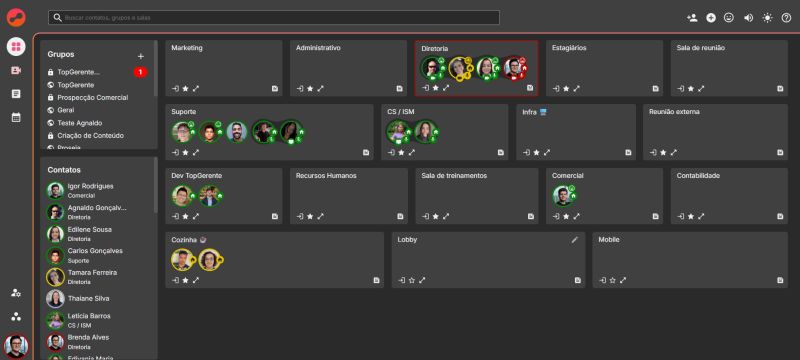Open my profile avatar at sidebar bottom
Image resolution: width=800 pixels, height=360 pixels.
[x=16, y=346]
